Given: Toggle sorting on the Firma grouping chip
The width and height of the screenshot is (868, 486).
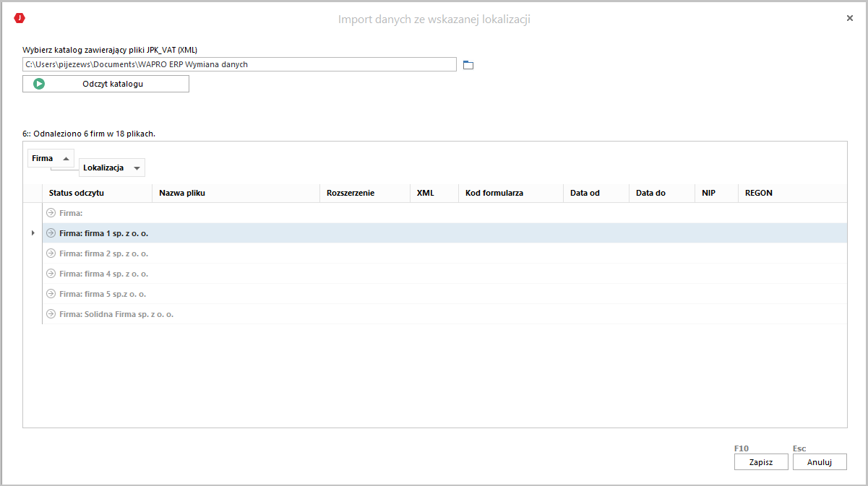Looking at the screenshot, I should click(x=51, y=158).
